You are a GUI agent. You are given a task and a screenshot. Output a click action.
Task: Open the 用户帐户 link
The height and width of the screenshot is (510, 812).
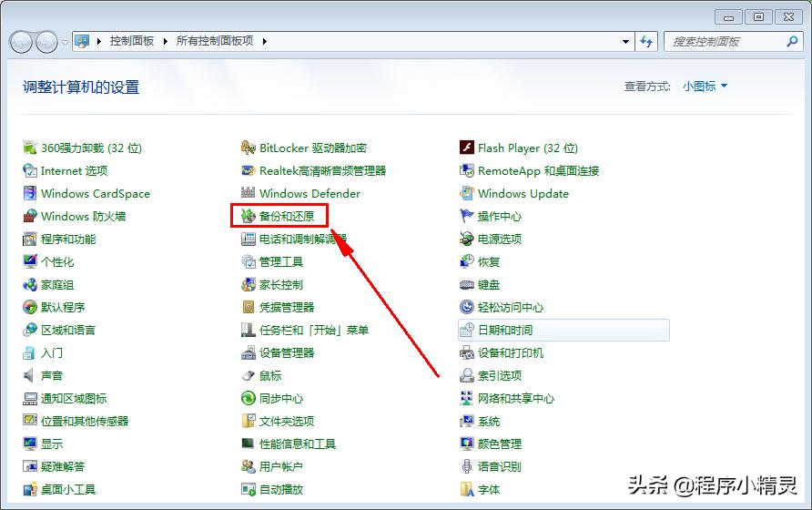click(x=280, y=466)
